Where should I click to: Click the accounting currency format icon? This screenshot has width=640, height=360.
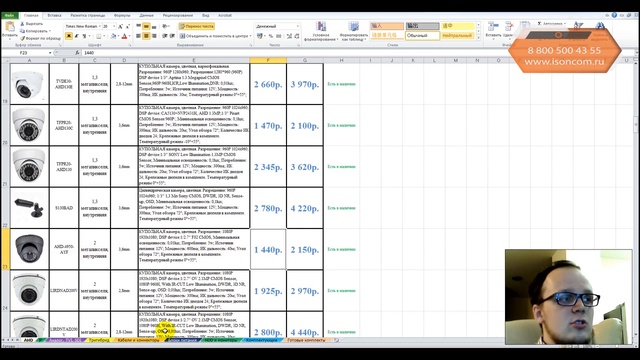click(260, 36)
